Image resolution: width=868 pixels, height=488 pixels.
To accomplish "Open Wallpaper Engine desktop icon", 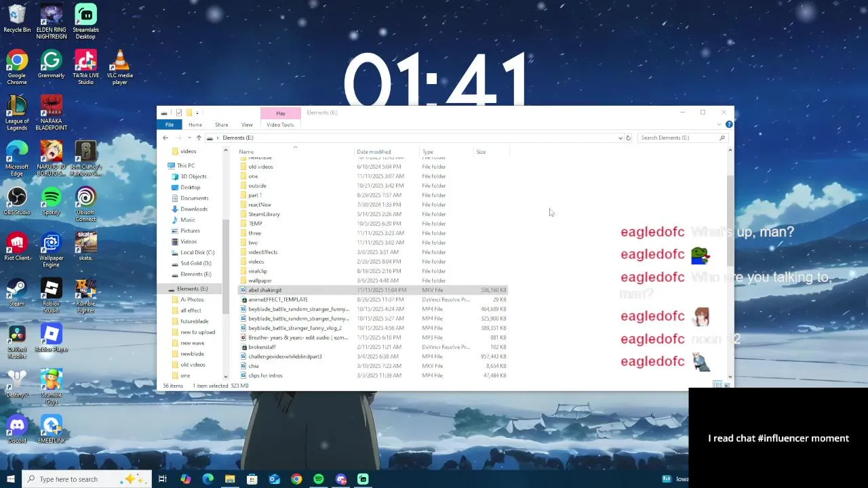I will 52,250.
